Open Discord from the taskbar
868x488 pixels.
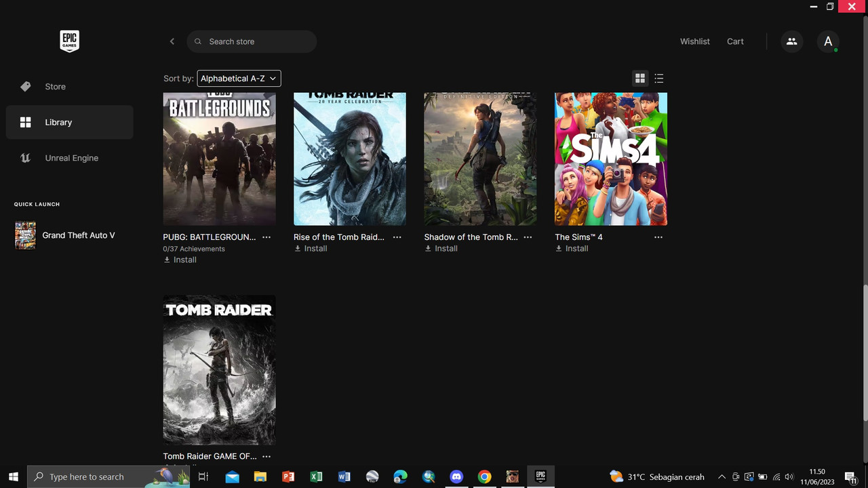point(456,476)
